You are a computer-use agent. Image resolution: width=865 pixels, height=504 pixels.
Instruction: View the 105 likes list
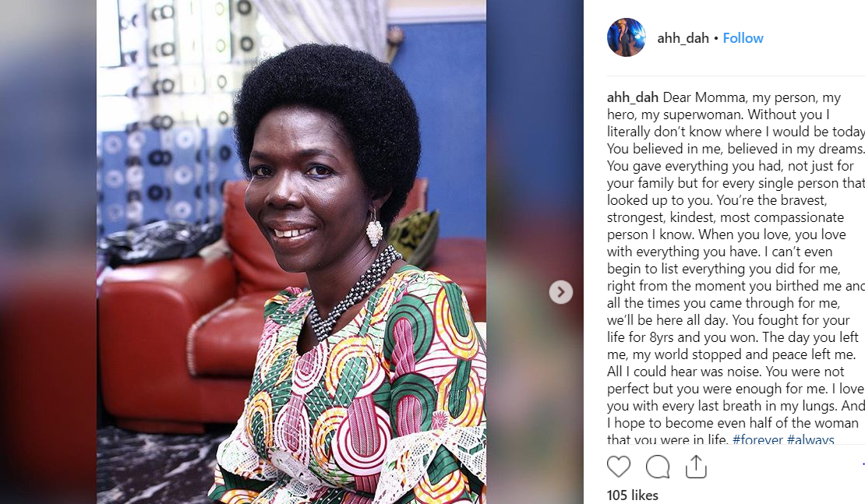(632, 495)
